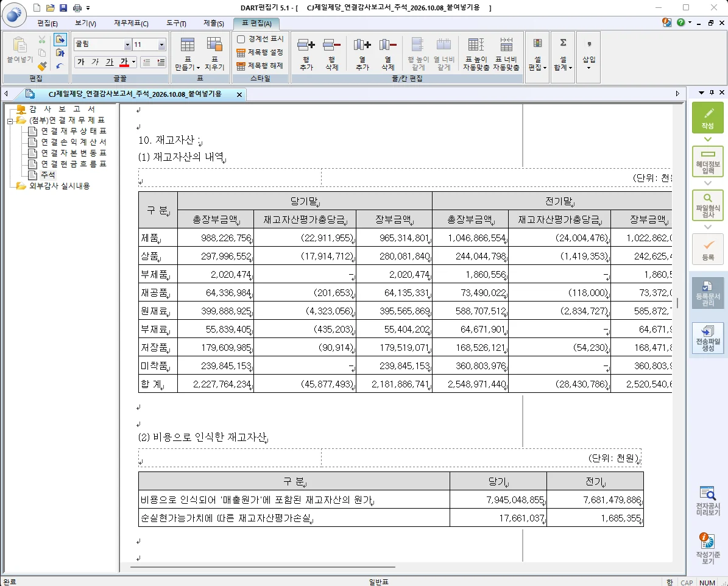
Task: Select 연결현금흐름표 tree item
Action: (74, 164)
